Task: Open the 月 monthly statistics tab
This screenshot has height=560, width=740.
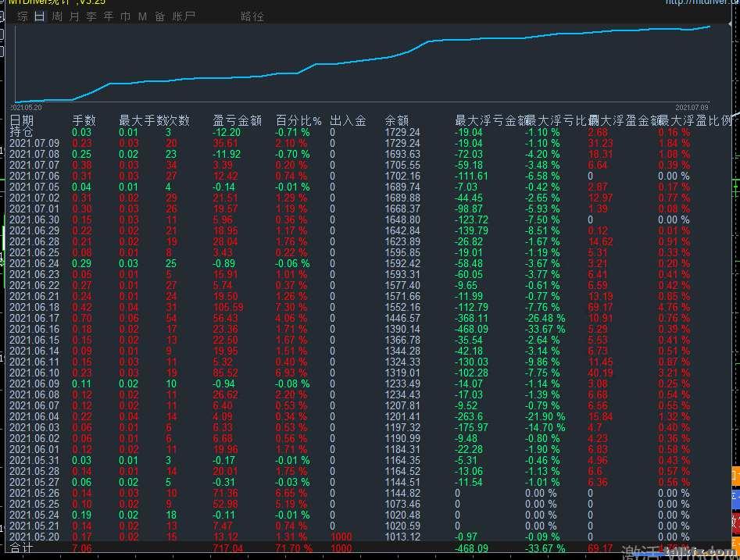Action: coord(74,16)
